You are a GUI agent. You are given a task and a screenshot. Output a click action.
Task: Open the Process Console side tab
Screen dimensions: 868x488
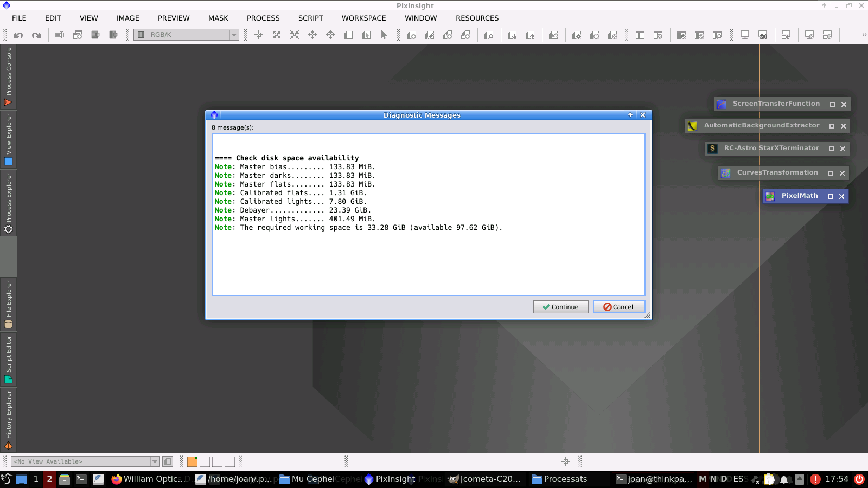point(8,76)
